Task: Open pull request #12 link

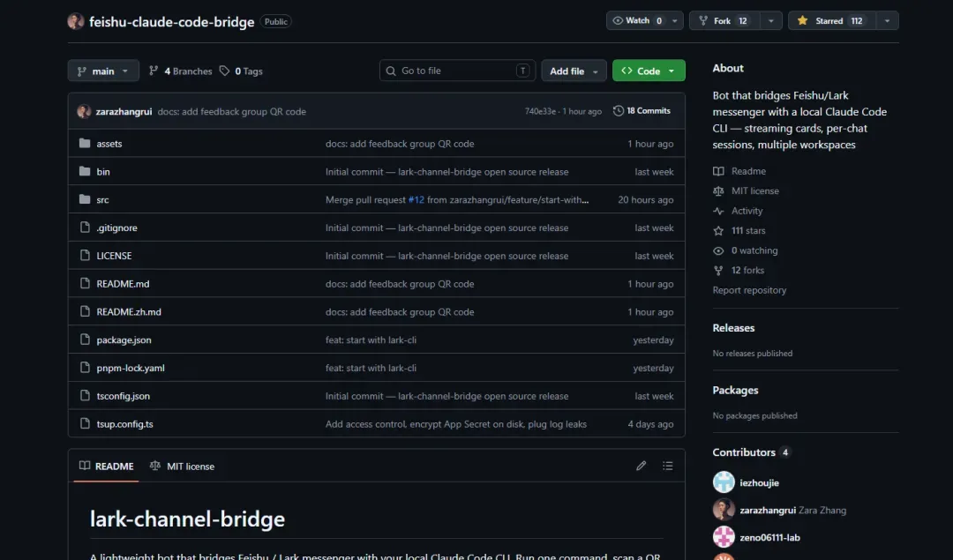Action: point(416,199)
